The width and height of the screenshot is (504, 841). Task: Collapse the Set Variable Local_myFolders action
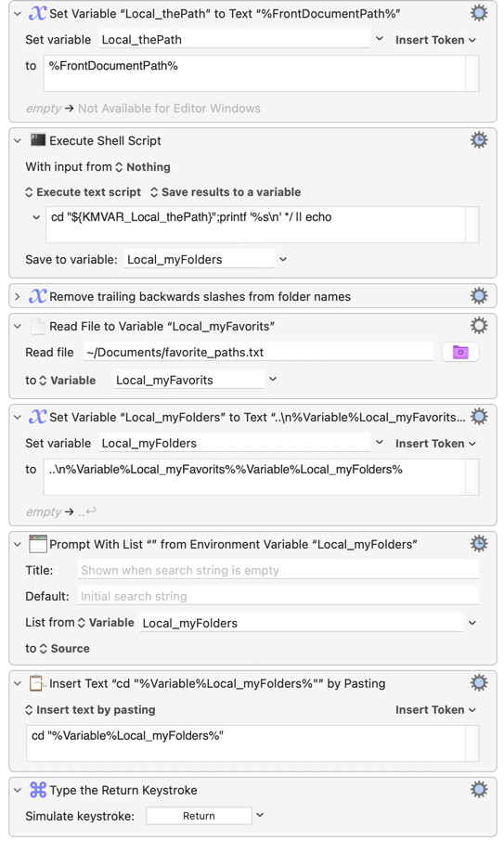coord(17,418)
